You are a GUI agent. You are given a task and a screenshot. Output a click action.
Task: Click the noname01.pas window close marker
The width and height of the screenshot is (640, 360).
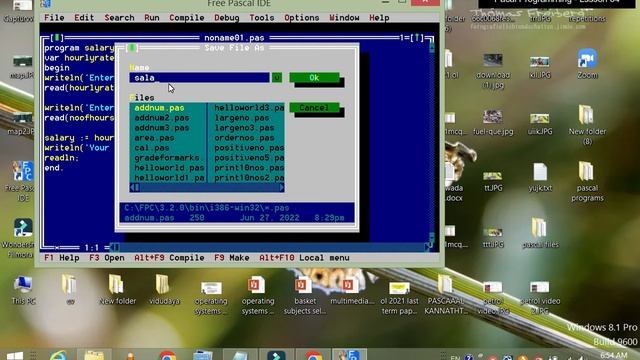point(57,38)
